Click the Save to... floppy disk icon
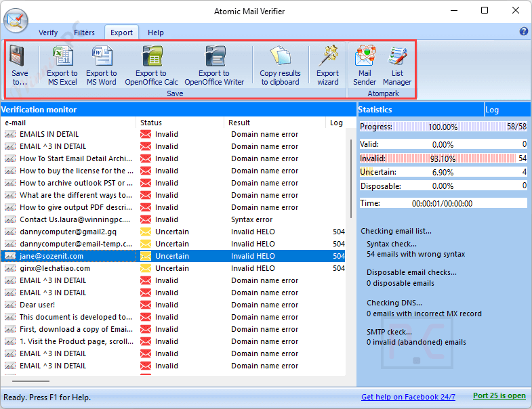This screenshot has height=409, width=532. point(17,56)
